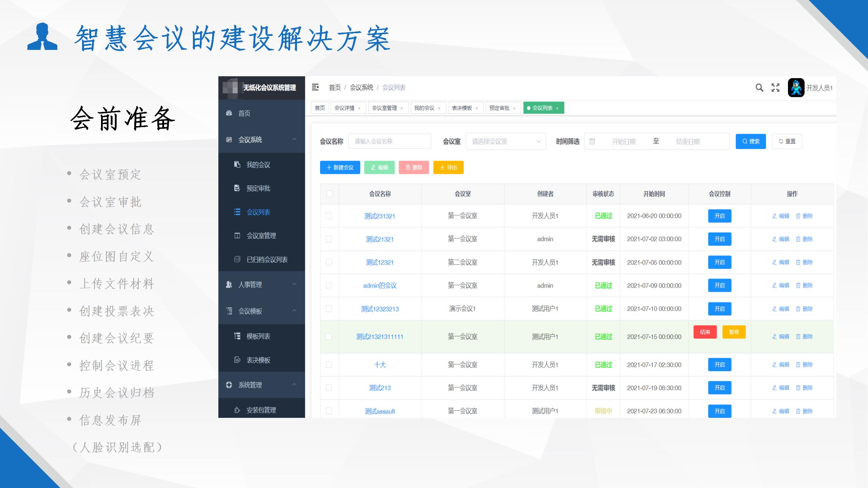The width and height of the screenshot is (868, 488).
Task: Collapse sidebar using the hamburger icon
Action: [315, 87]
